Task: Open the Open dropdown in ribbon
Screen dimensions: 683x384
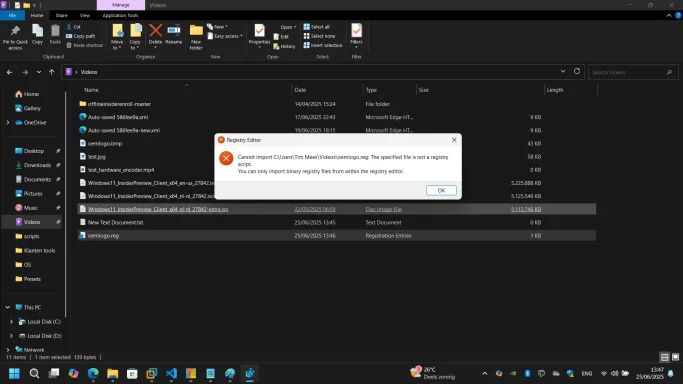Action: coord(288,27)
